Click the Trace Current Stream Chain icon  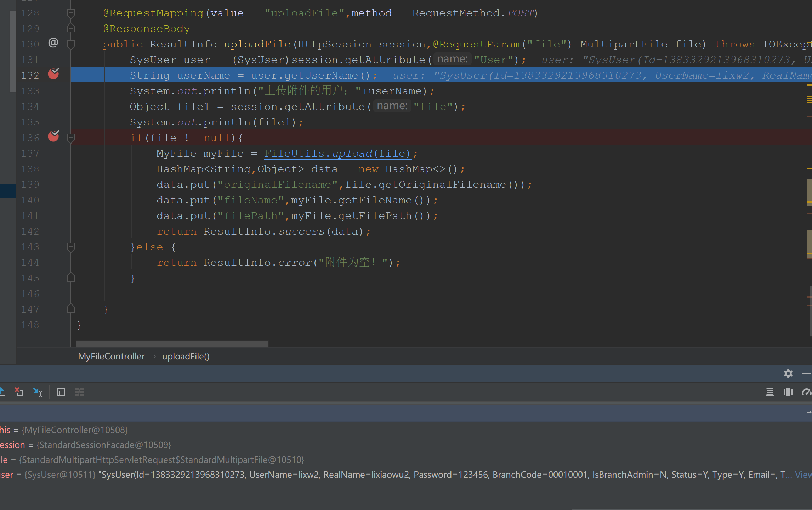(79, 392)
